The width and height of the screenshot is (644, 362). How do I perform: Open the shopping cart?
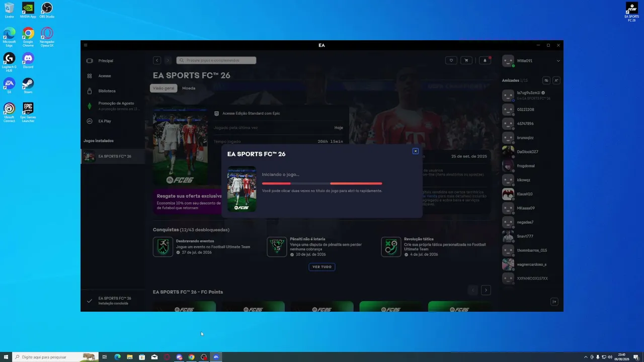(x=466, y=60)
